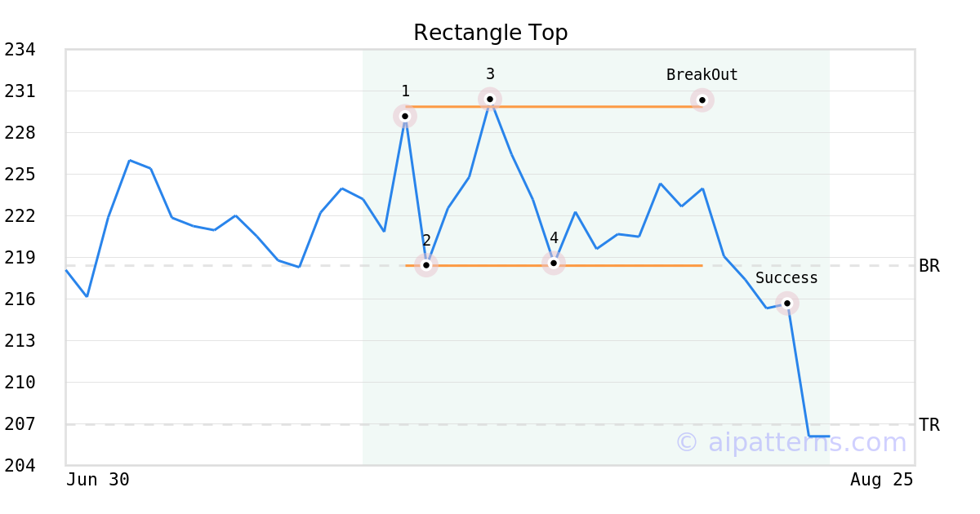980x514 pixels.
Task: Click the Rectangle Top chart title
Action: click(490, 33)
